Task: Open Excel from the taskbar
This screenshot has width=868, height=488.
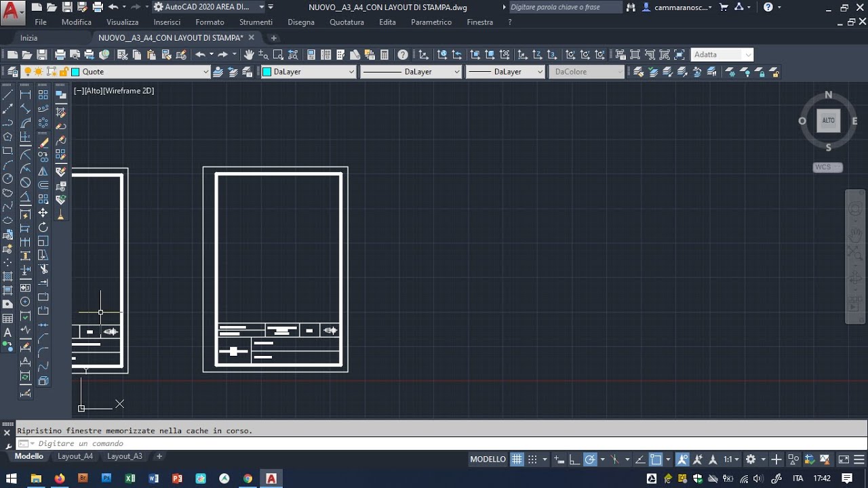Action: [130, 479]
